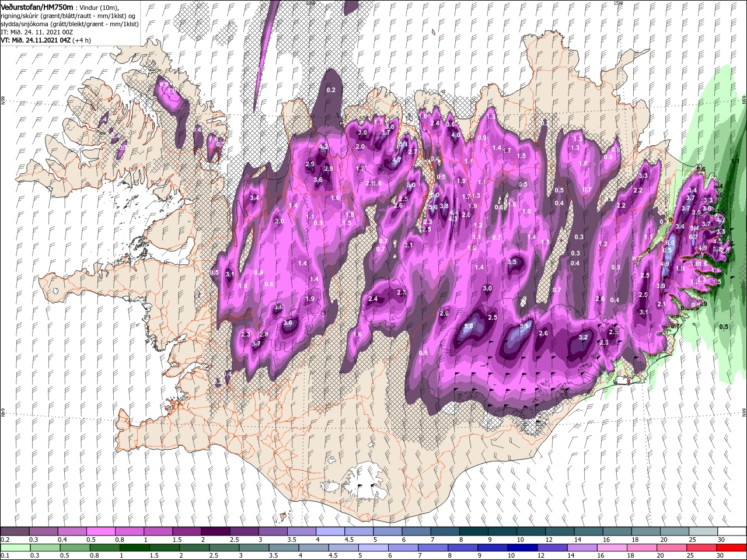
Task: Pick upper legend swatch between 14 and 16
Action: (x=589, y=531)
